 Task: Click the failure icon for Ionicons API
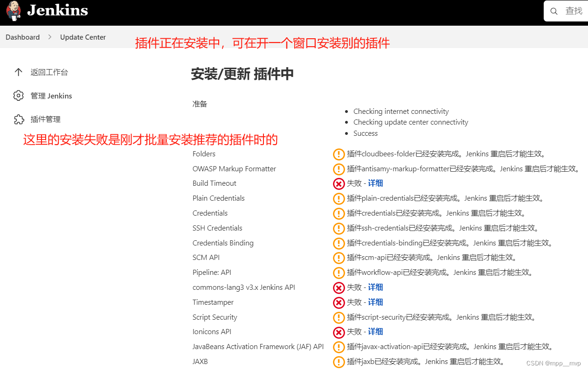339,332
